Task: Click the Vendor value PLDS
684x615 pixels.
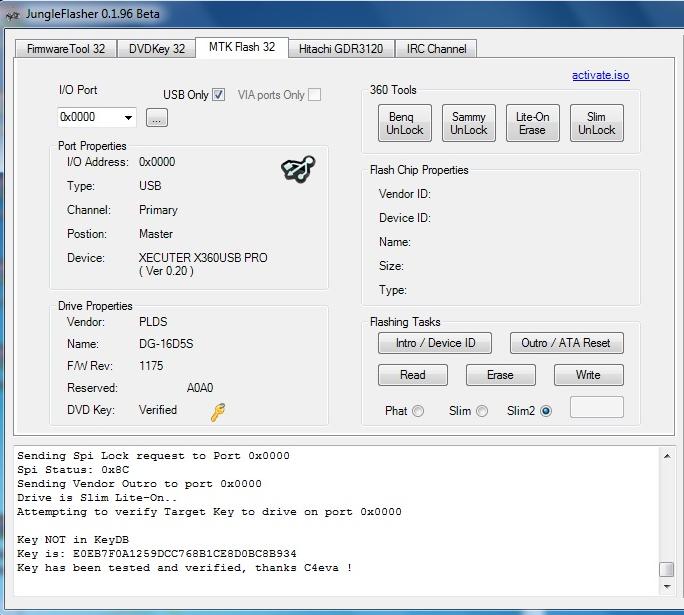Action: pyautogui.click(x=153, y=322)
